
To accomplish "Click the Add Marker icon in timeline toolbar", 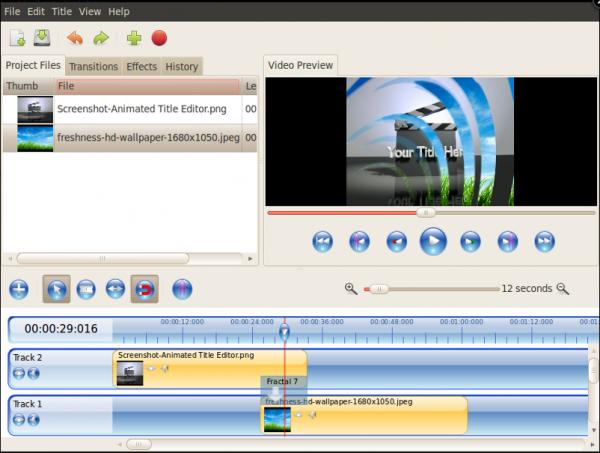I will 182,290.
